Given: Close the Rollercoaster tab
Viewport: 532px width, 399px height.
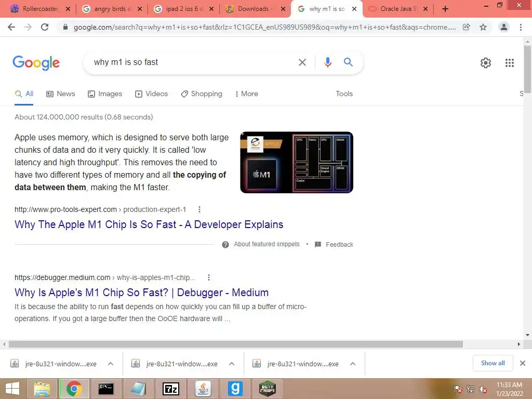Looking at the screenshot, I should click(x=68, y=9).
